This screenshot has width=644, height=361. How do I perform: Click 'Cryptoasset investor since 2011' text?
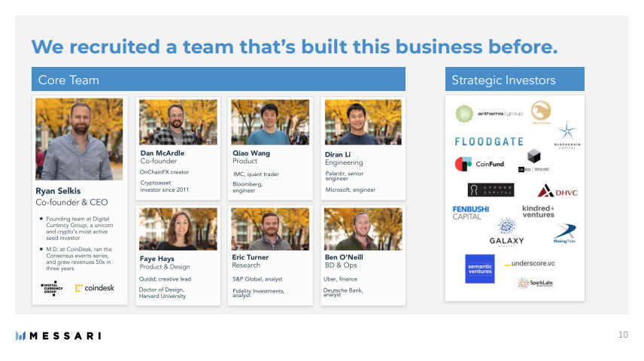(x=164, y=186)
